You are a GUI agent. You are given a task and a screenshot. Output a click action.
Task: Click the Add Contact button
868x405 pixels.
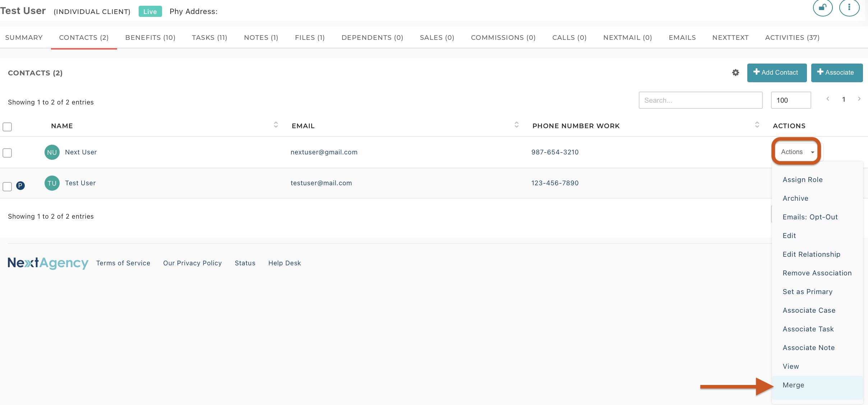tap(777, 73)
